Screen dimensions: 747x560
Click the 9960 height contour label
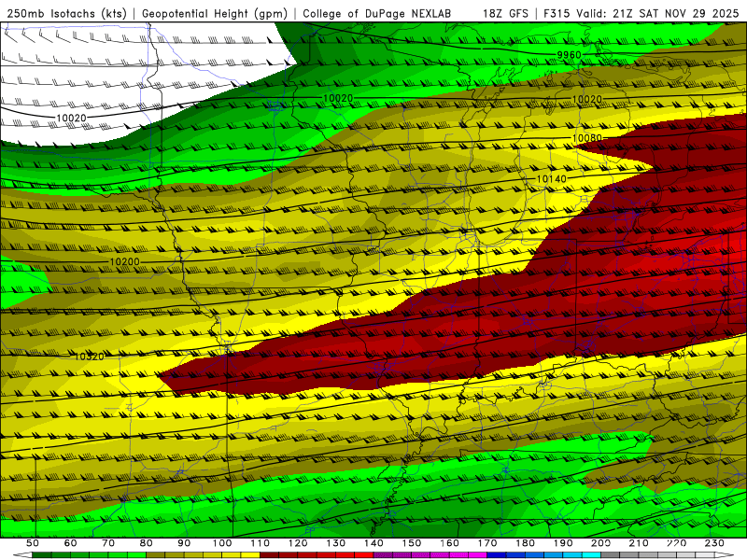(x=570, y=55)
